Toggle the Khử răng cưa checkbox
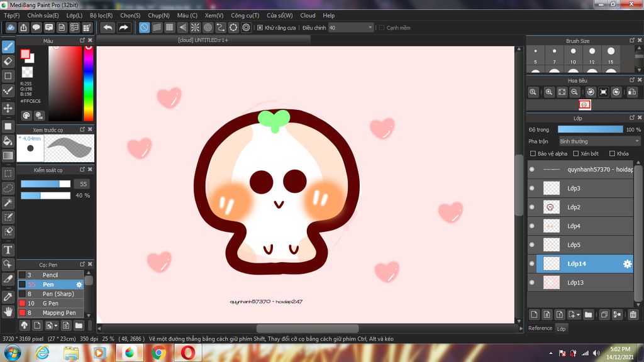 [260, 28]
